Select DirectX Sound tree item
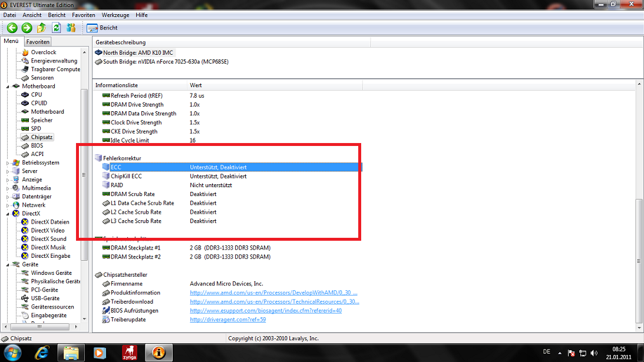 click(x=48, y=239)
